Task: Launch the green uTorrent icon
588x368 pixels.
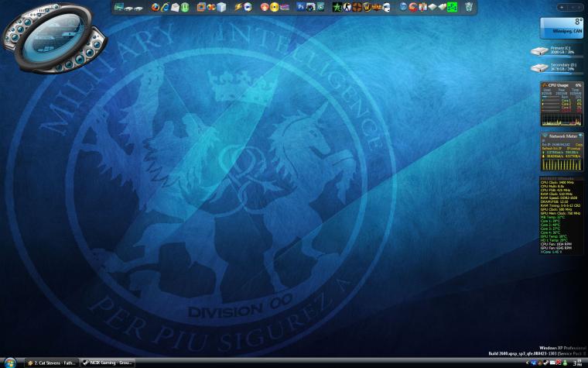Action: tap(185, 7)
